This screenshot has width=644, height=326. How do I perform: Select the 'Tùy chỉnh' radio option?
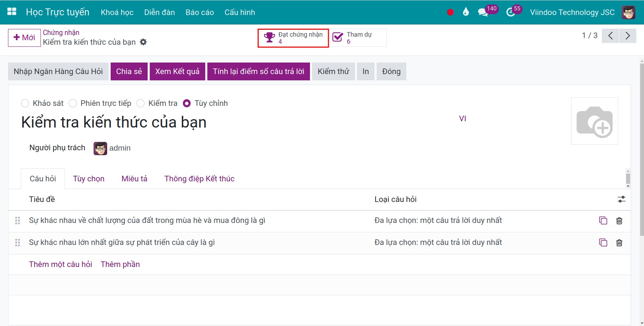[187, 103]
